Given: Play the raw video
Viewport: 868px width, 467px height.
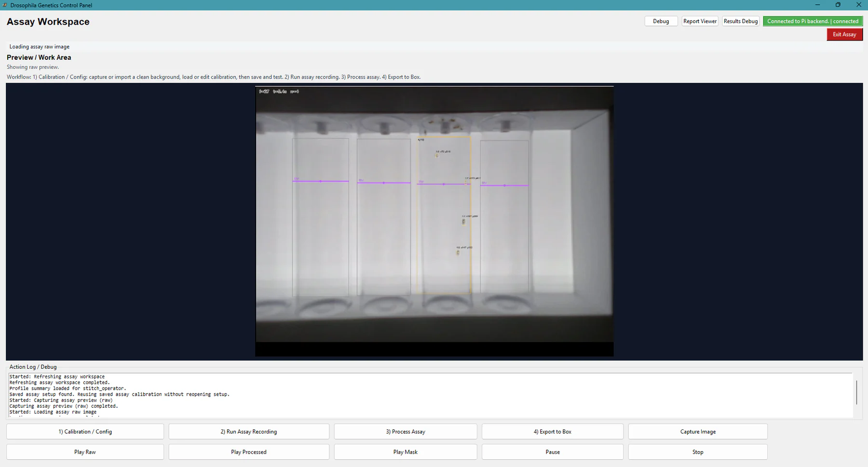Looking at the screenshot, I should 85,452.
